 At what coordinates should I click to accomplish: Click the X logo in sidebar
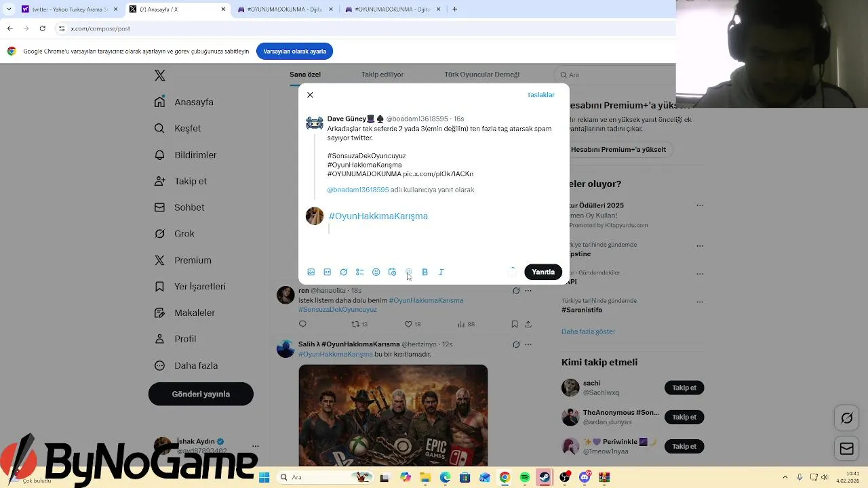click(x=160, y=75)
